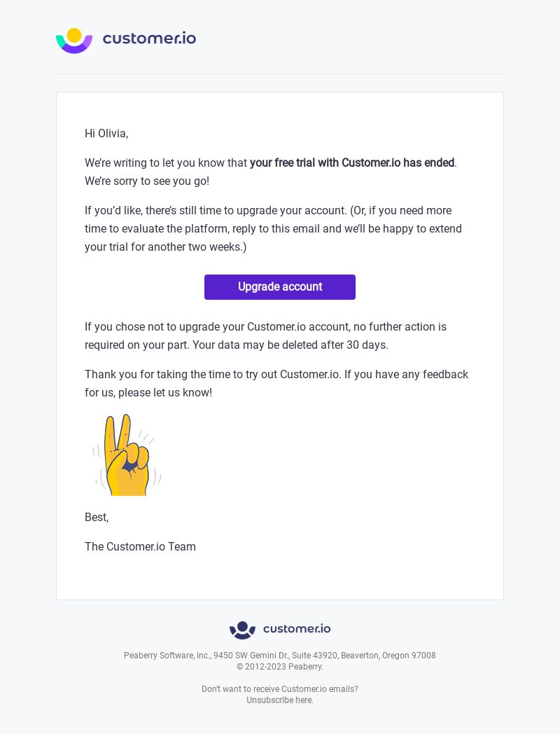Click the "Best," sign-off text
Viewport: 560px width, 734px height.
[x=97, y=518]
